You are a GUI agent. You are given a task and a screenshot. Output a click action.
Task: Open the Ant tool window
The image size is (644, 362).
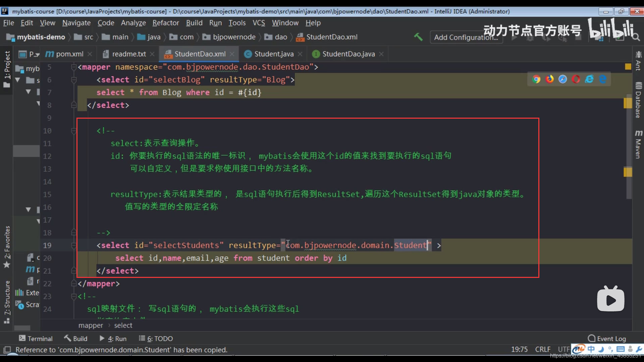(x=638, y=61)
